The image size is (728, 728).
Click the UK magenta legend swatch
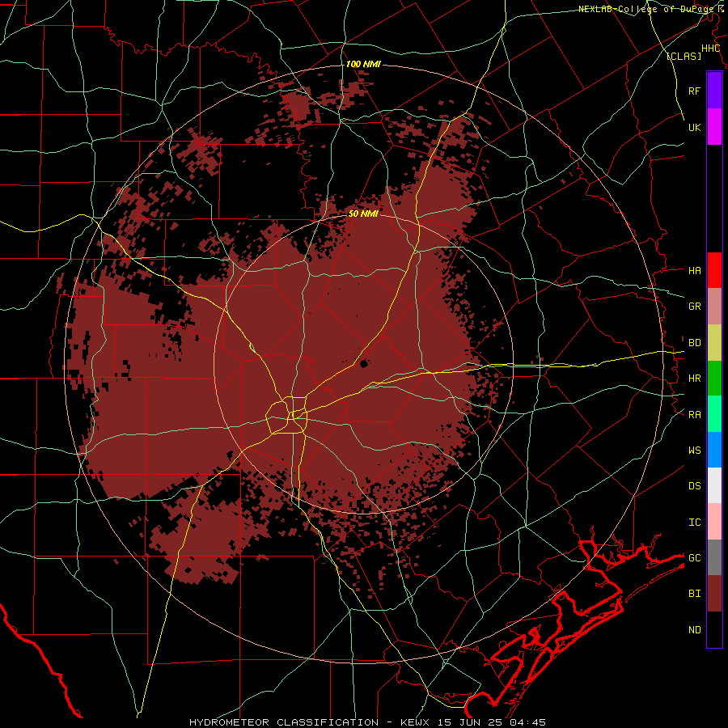714,127
